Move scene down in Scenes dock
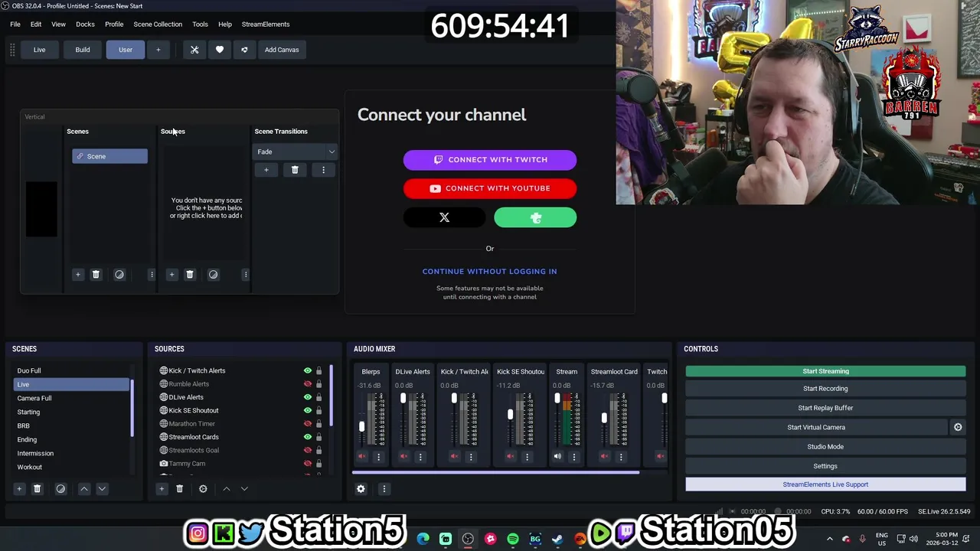This screenshot has height=551, width=980. (x=102, y=488)
